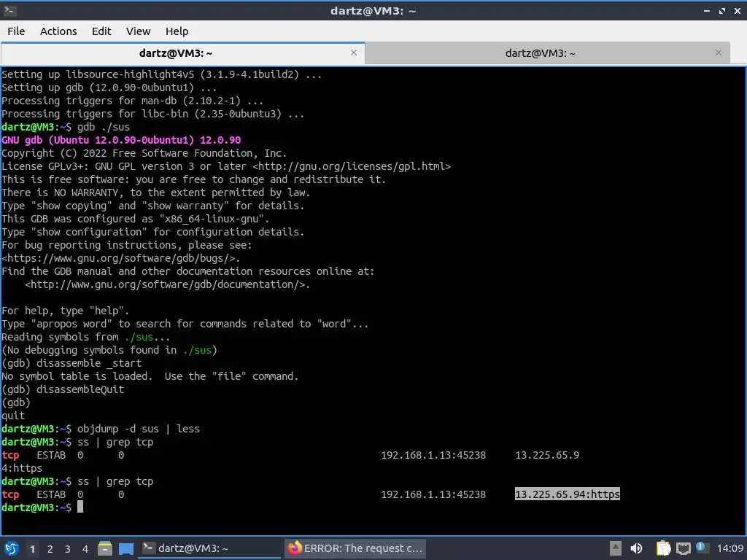The height and width of the screenshot is (560, 747).
Task: Switch to workspace 1
Action: tap(32, 549)
